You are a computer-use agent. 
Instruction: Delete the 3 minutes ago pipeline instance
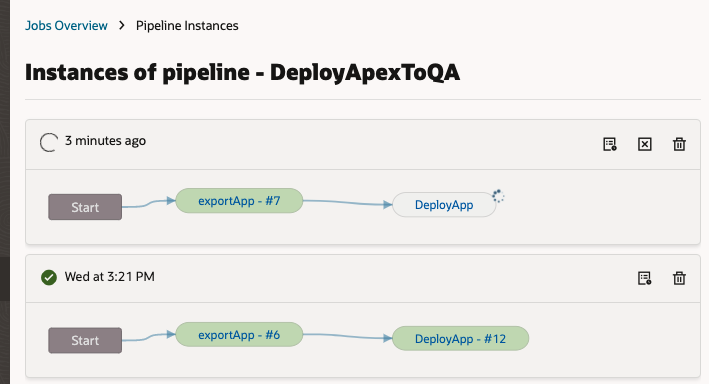pyautogui.click(x=679, y=144)
